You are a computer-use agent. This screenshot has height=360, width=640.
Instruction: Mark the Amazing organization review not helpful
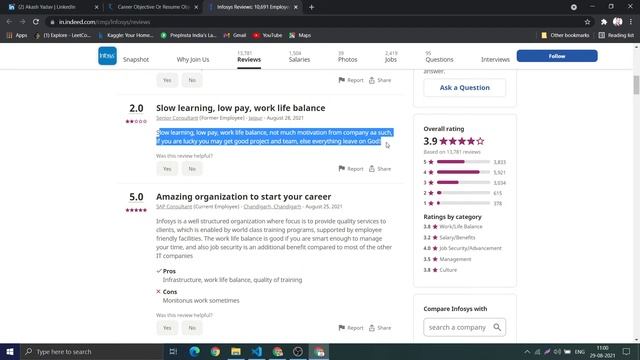[192, 328]
